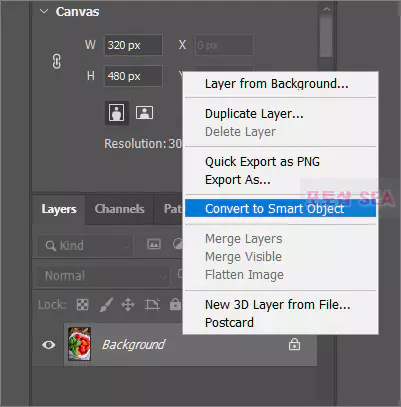The width and height of the screenshot is (401, 407).
Task: Hide the Background layer eye icon
Action: click(49, 345)
